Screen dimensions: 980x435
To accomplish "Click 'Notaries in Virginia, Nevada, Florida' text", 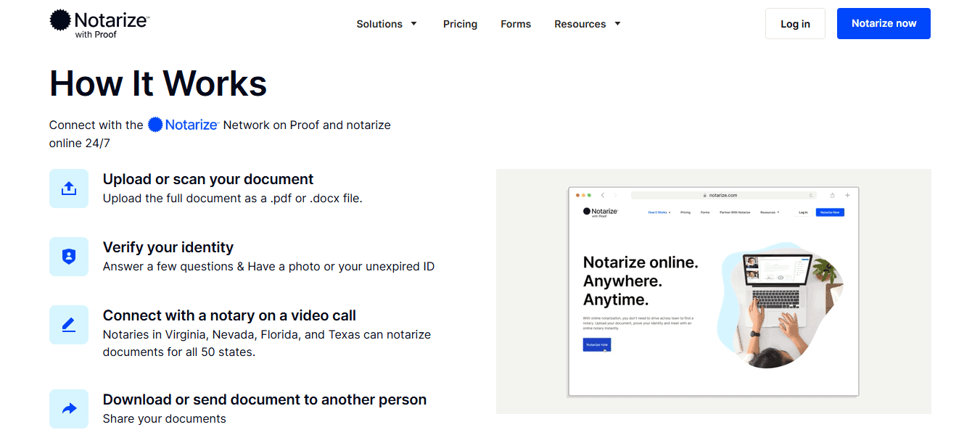I will (267, 343).
